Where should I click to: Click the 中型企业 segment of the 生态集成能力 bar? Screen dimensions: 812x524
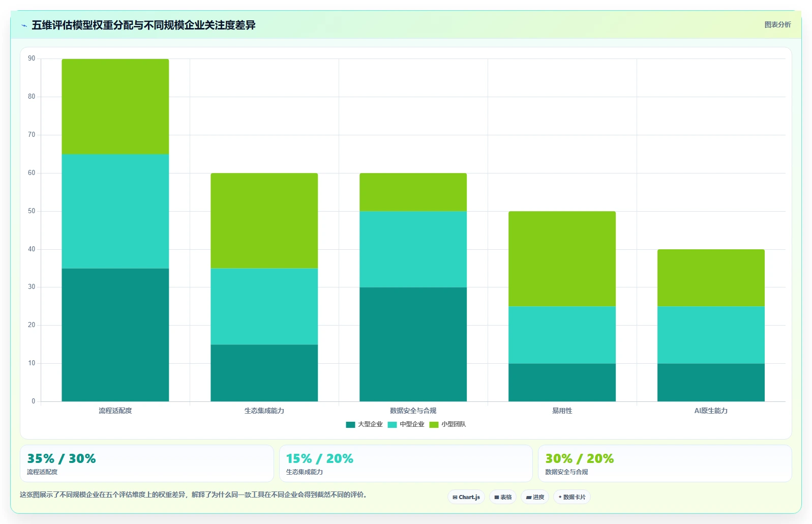pos(264,306)
